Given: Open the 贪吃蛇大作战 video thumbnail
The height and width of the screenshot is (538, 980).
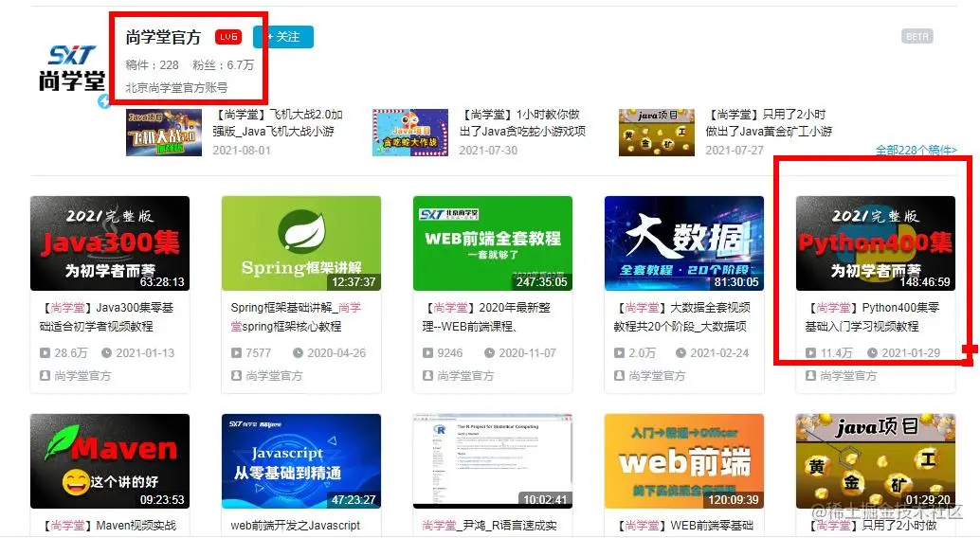Looking at the screenshot, I should pyautogui.click(x=410, y=133).
